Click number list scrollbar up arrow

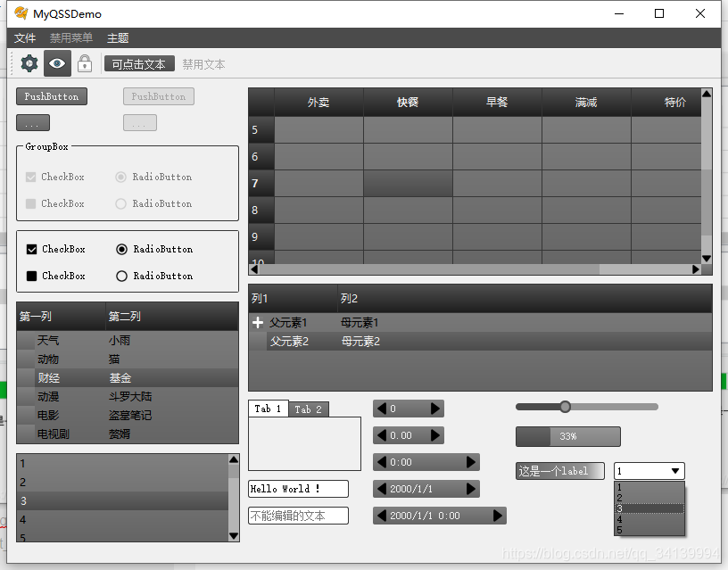[x=234, y=459]
